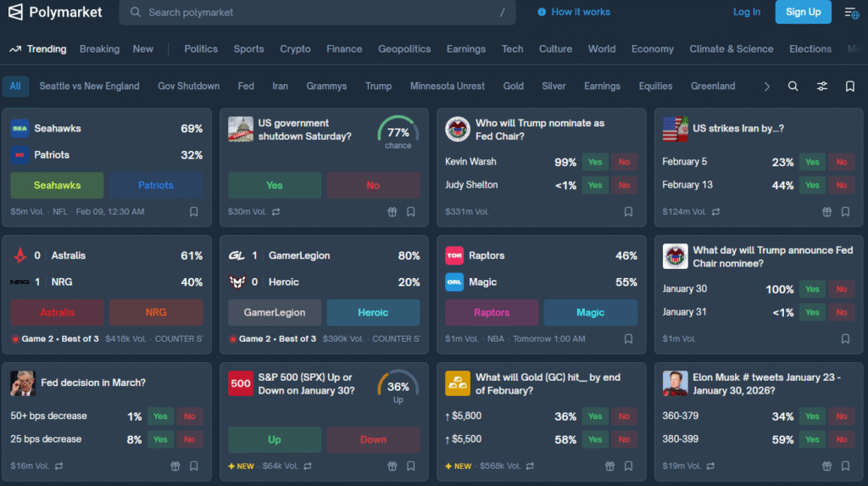868x486 pixels.
Task: Go to the Geopolitics category
Action: 404,49
